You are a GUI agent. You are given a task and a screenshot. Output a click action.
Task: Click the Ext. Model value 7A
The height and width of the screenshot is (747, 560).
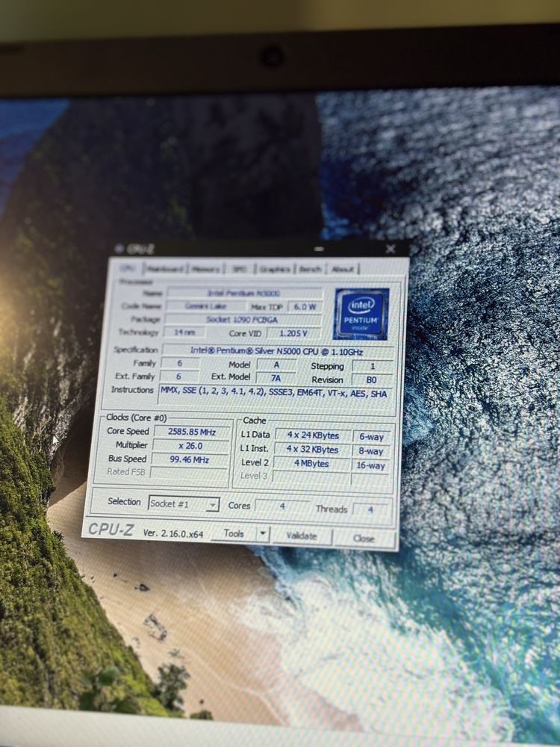pyautogui.click(x=276, y=378)
